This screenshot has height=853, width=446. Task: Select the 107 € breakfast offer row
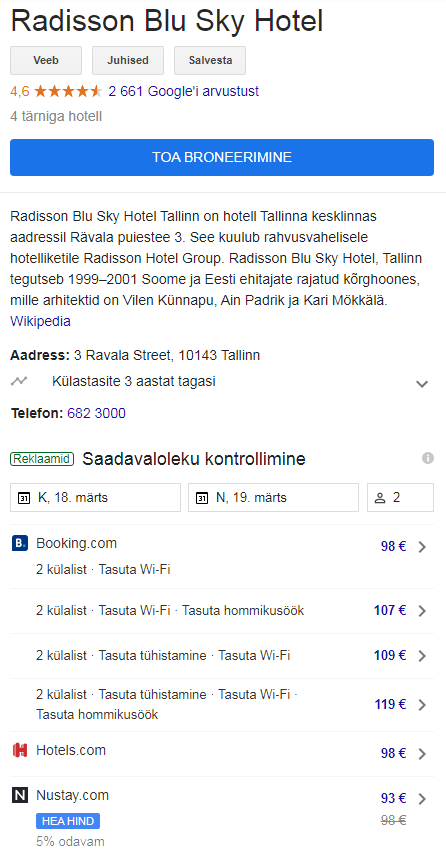coord(222,611)
